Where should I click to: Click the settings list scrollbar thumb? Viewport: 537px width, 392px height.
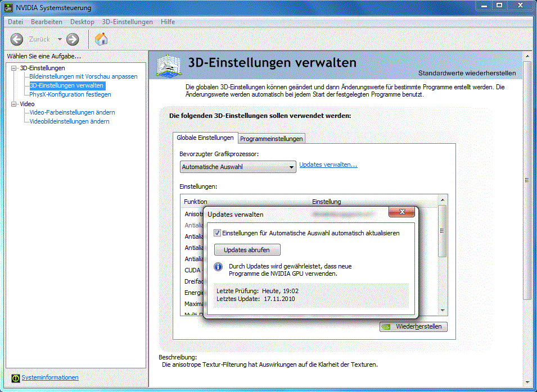pos(442,231)
